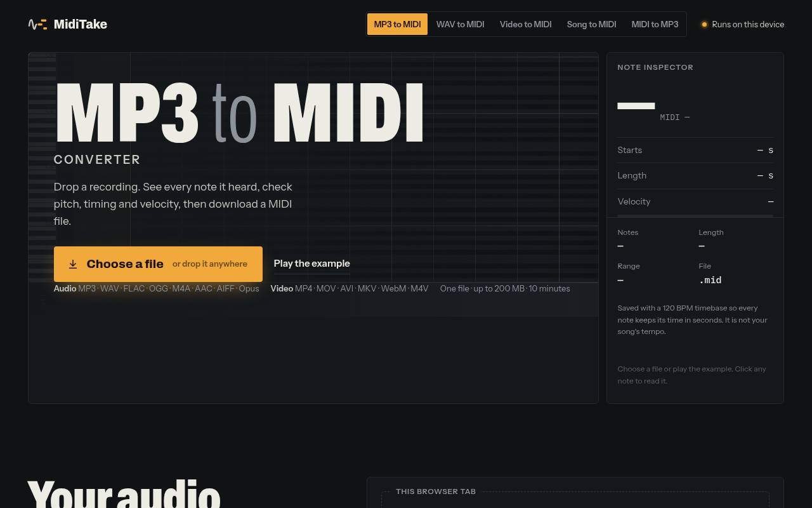Click the Length row showing seconds

695,176
